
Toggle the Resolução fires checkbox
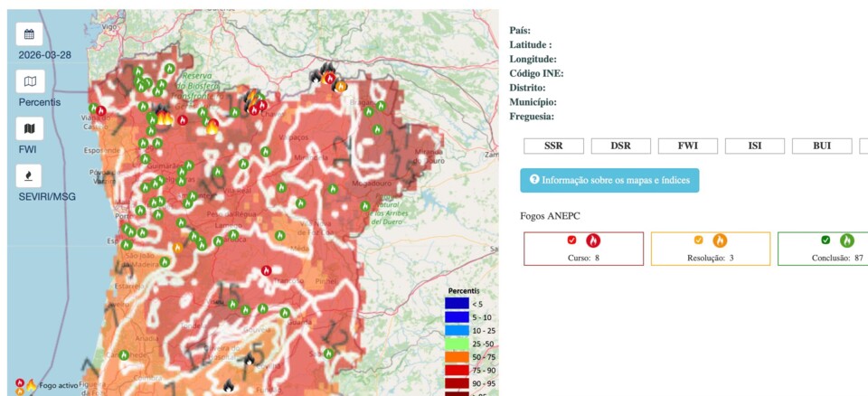[698, 240]
